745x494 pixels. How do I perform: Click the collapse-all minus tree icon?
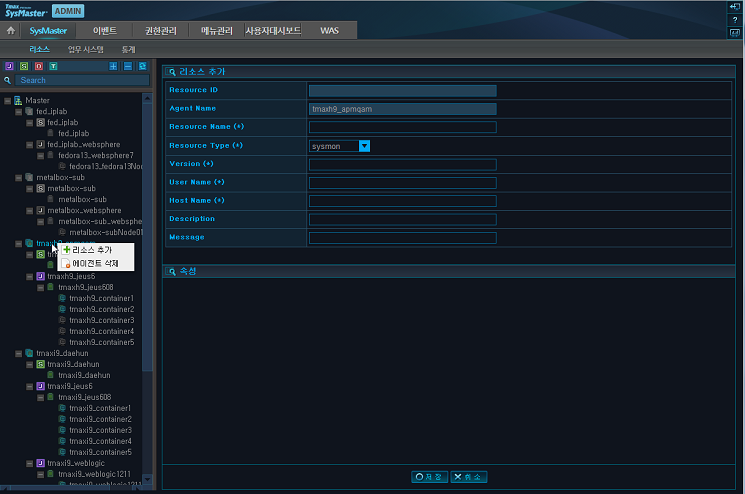pos(128,66)
